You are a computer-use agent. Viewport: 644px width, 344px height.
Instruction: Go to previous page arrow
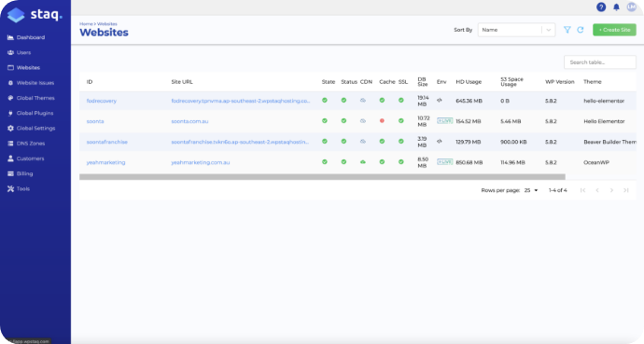597,190
